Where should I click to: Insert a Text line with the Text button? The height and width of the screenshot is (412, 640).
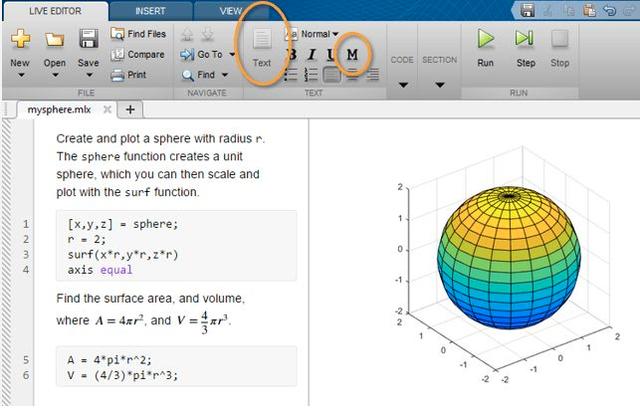pos(262,48)
